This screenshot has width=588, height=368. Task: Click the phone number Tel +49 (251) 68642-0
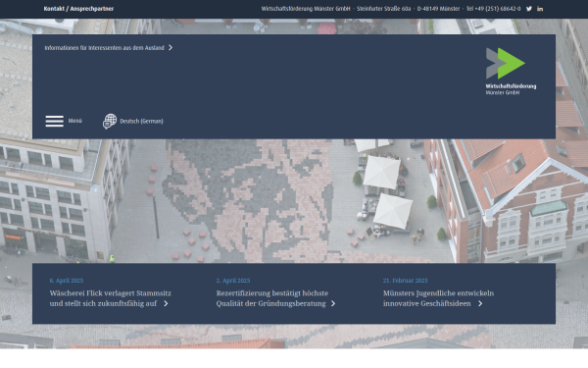point(494,9)
